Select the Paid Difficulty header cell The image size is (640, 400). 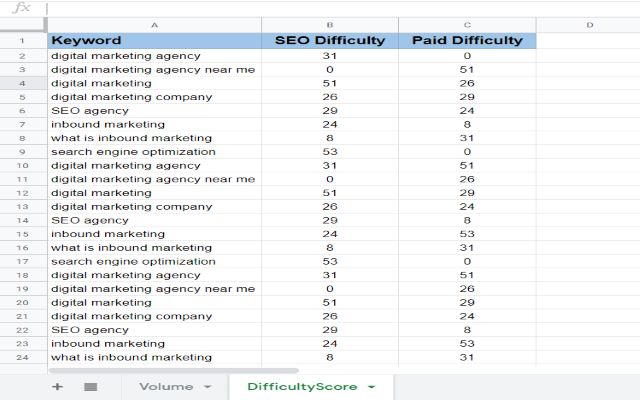(467, 41)
